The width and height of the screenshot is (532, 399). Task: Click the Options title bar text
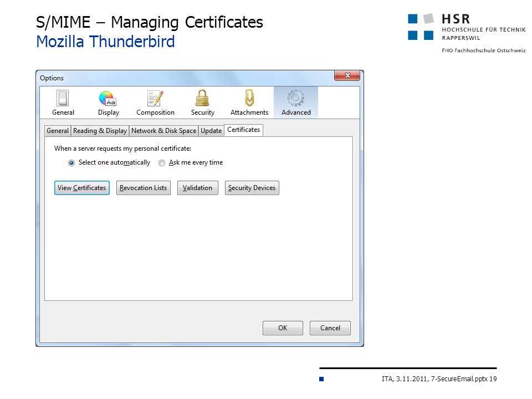tap(52, 78)
